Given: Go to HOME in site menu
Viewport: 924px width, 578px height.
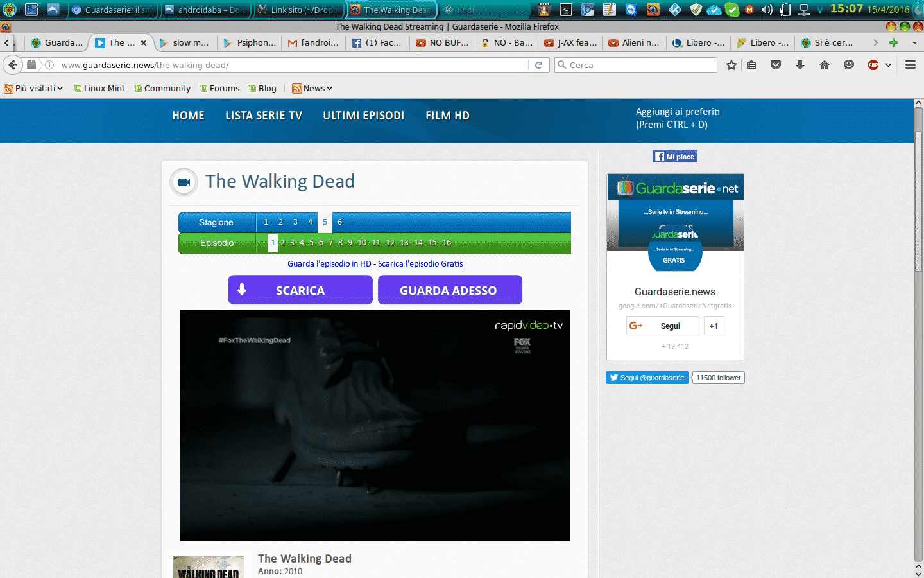Looking at the screenshot, I should (x=188, y=116).
